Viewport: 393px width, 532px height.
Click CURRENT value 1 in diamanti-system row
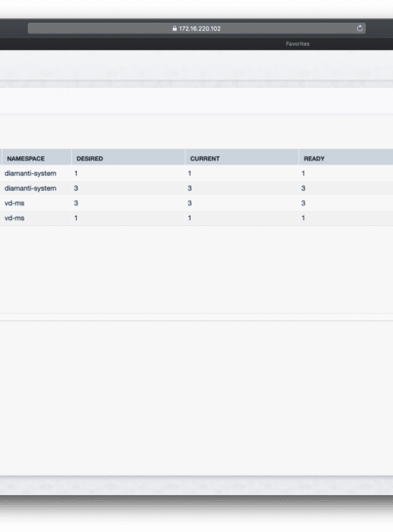pos(190,174)
